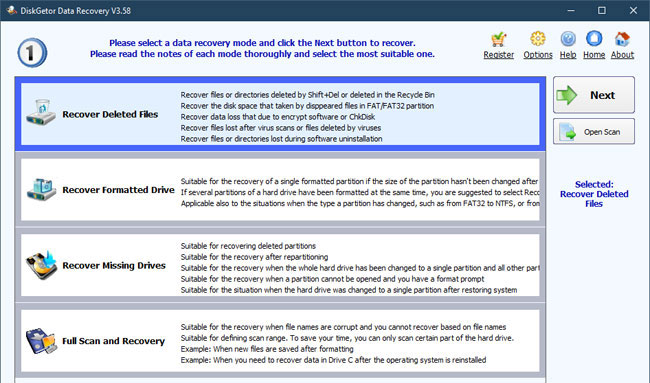Select Full Scan and Recovery mode label
Viewport: 650px width, 383px height.
[114, 341]
